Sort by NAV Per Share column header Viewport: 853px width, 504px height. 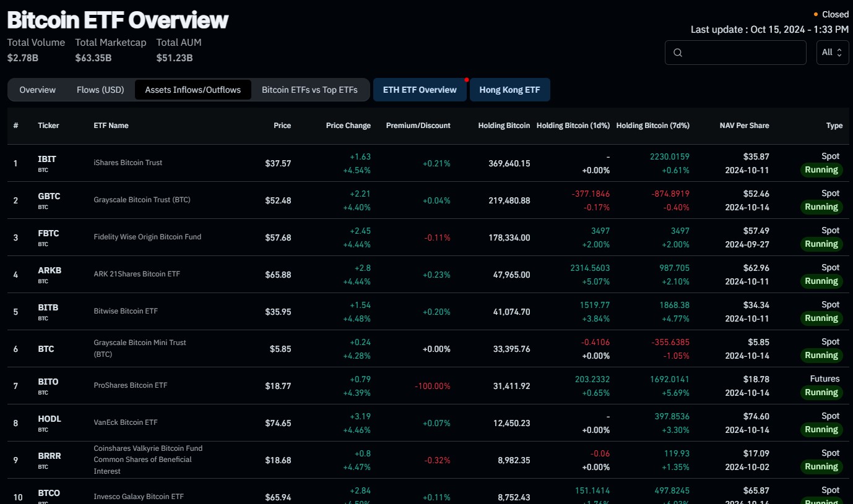pos(745,126)
